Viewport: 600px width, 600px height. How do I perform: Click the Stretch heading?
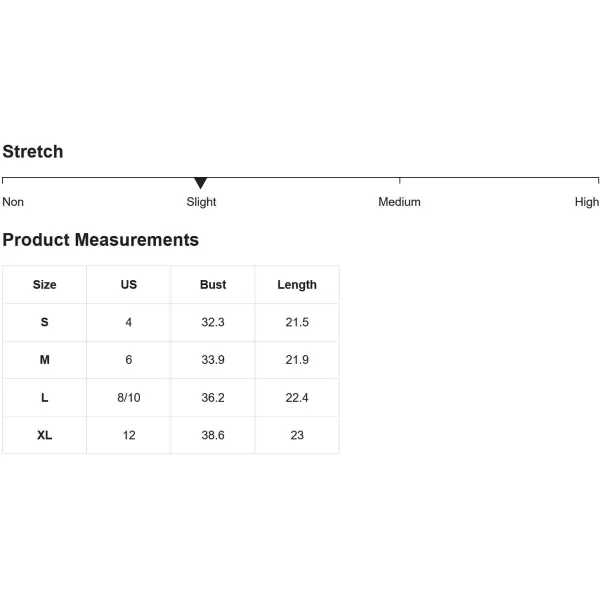(x=33, y=152)
